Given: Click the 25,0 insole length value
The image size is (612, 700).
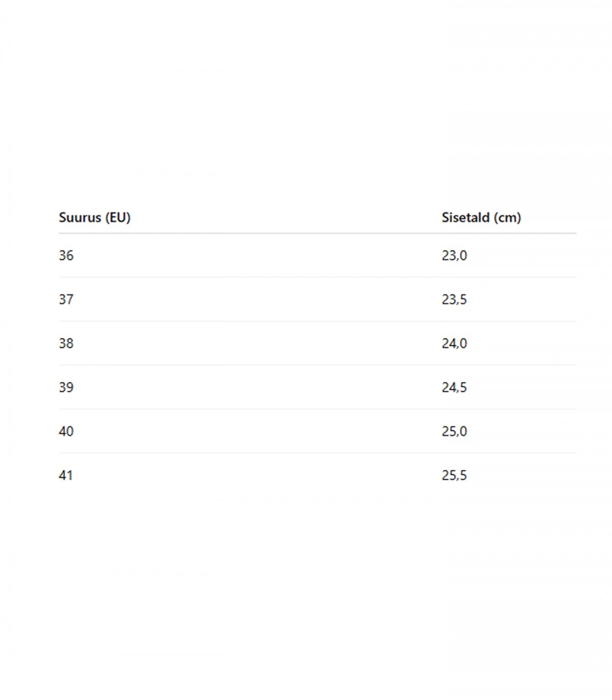Looking at the screenshot, I should point(454,431).
